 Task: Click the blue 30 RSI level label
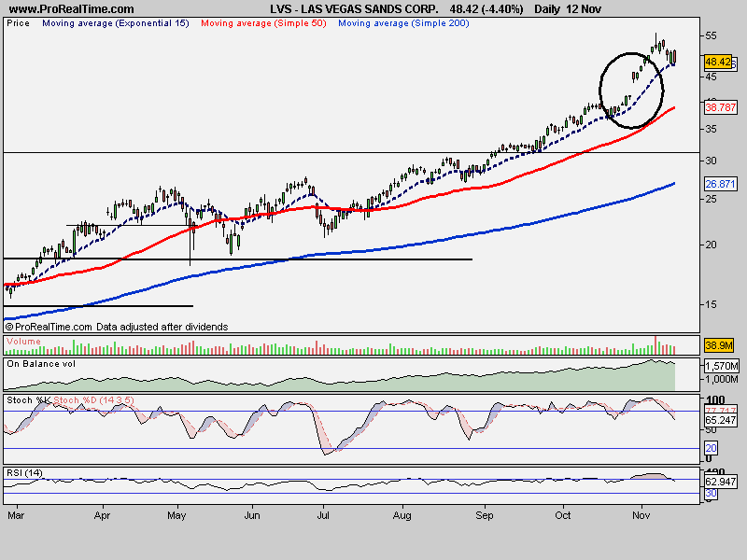click(x=711, y=494)
